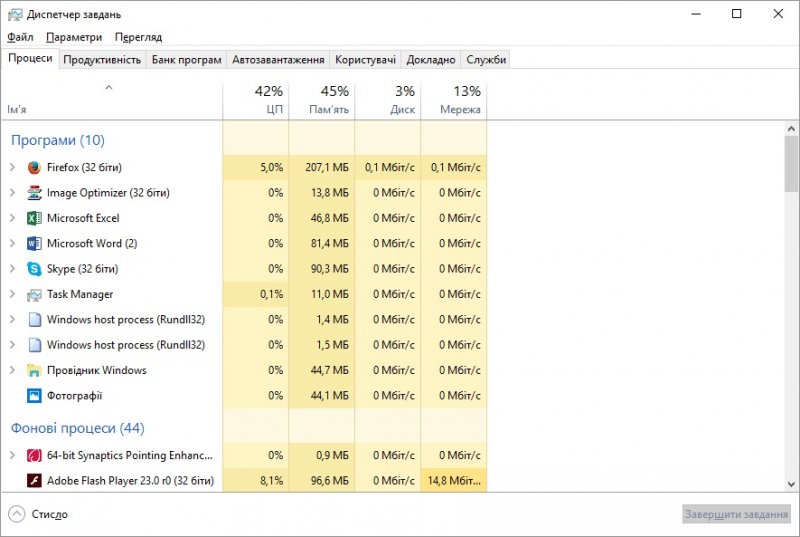
Task: Sort by the Пам'ять column header
Action: [321, 100]
